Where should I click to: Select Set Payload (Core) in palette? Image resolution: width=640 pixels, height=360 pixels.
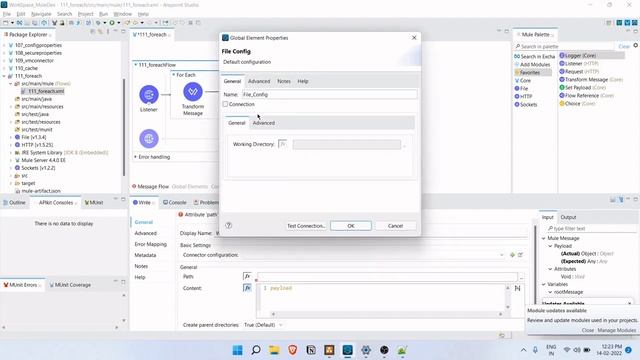(582, 87)
